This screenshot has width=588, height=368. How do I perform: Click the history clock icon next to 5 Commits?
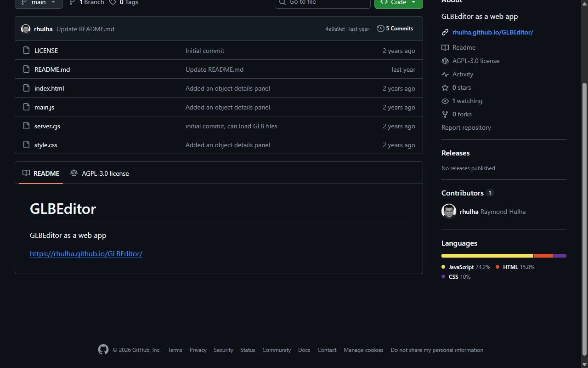380,29
